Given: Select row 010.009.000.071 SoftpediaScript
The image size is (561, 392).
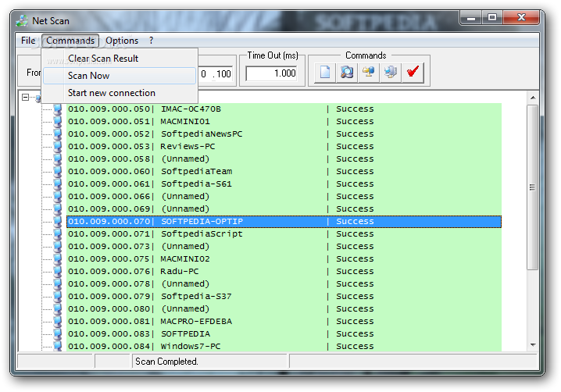Looking at the screenshot, I should [284, 234].
